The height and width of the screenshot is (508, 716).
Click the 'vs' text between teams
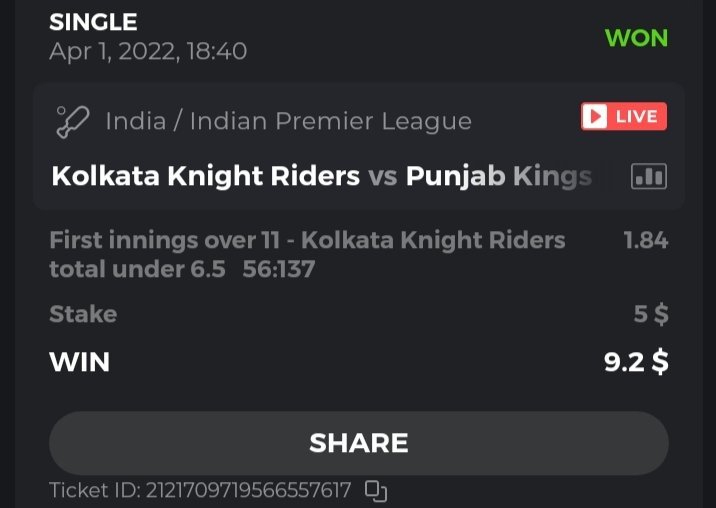click(382, 177)
